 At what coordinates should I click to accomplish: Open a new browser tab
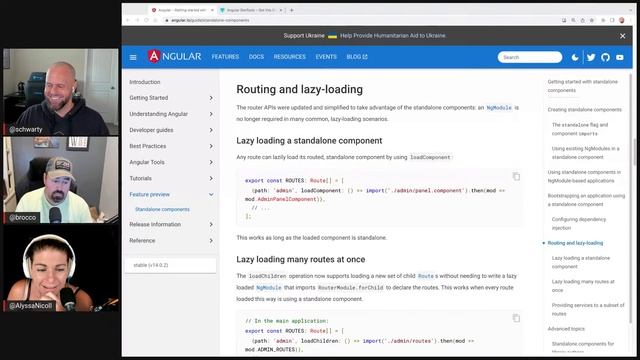point(291,10)
